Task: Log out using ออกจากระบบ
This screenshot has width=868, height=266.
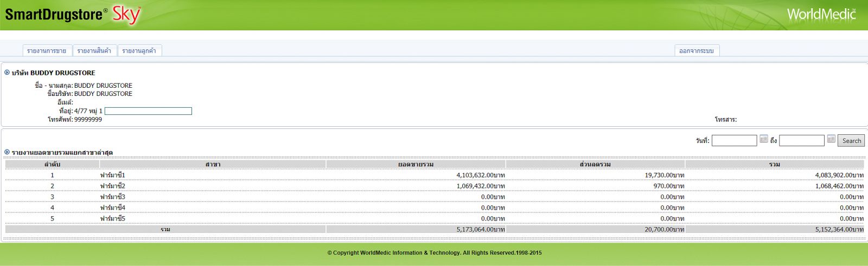Action: [696, 51]
